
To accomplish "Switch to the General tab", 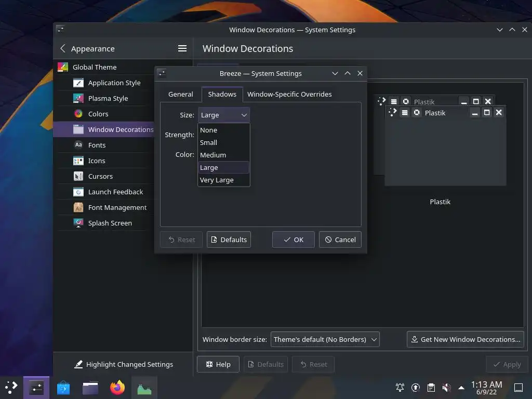I will coord(180,95).
